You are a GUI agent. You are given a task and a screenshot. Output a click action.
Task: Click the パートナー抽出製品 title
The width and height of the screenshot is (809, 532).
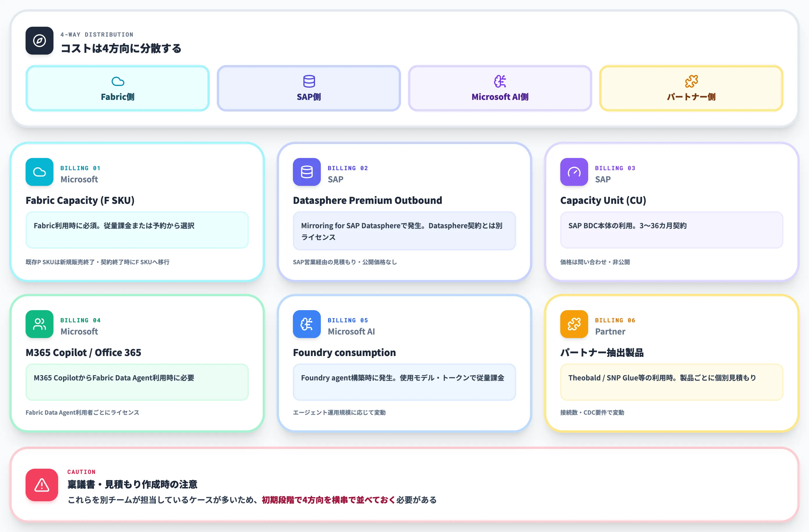(602, 353)
